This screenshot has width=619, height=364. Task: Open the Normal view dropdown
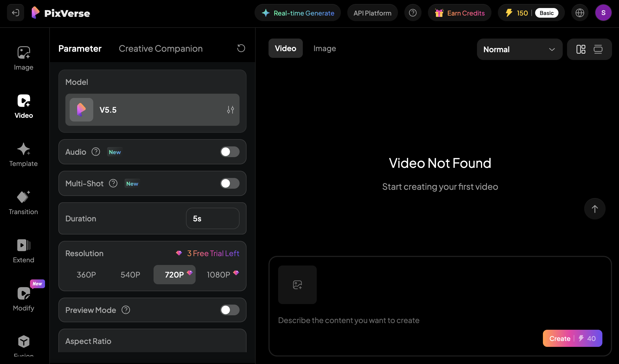pyautogui.click(x=519, y=49)
